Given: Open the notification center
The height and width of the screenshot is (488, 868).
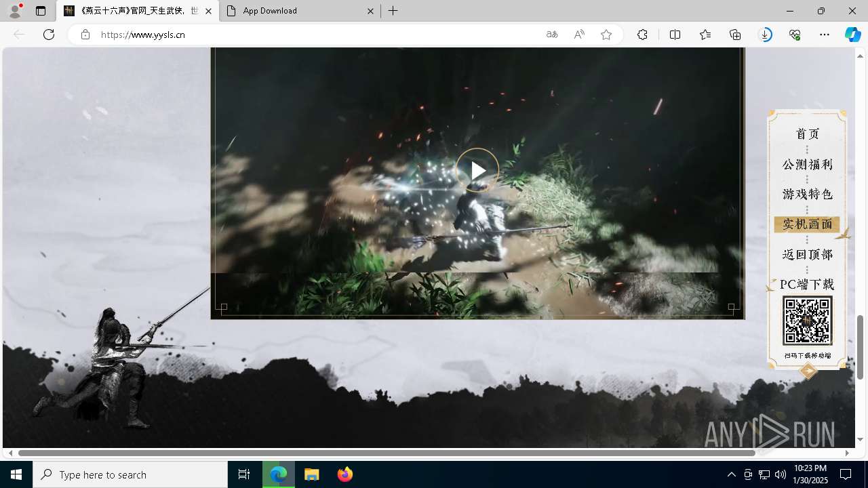Looking at the screenshot, I should (846, 474).
